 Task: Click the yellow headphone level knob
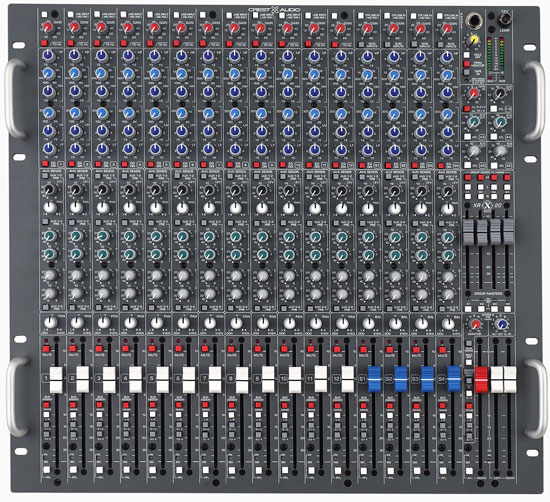474,39
